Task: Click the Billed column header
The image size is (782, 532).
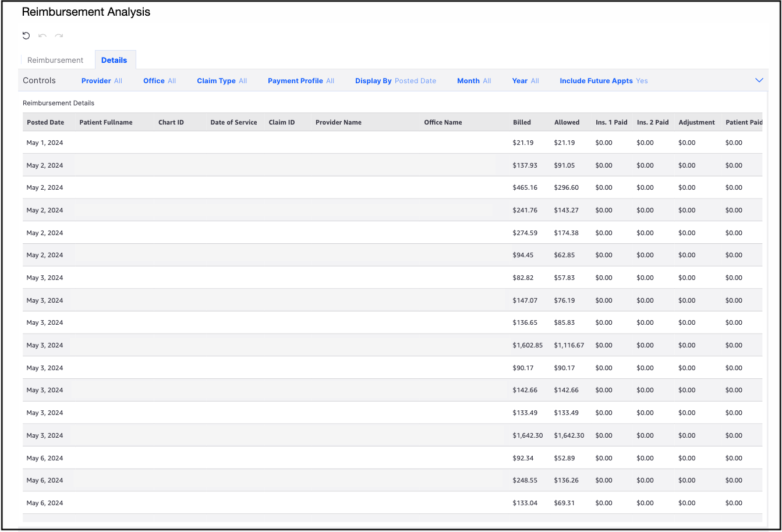Action: click(522, 122)
